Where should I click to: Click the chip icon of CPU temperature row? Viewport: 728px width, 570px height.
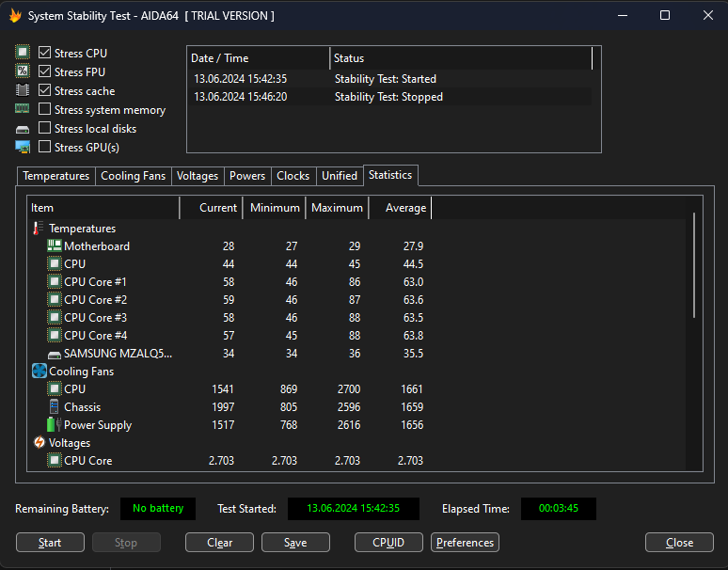point(55,263)
